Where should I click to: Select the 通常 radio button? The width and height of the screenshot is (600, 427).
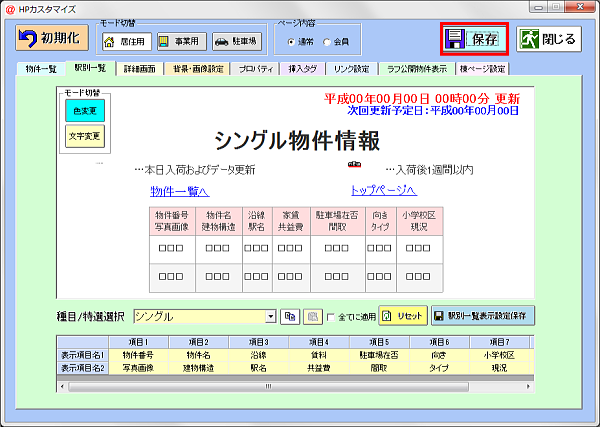[x=291, y=42]
